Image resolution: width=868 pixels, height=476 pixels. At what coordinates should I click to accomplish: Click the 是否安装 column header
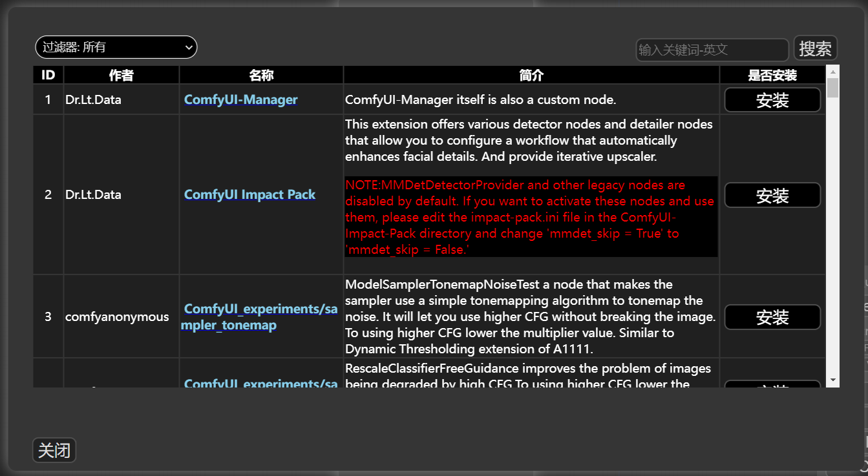(x=772, y=74)
